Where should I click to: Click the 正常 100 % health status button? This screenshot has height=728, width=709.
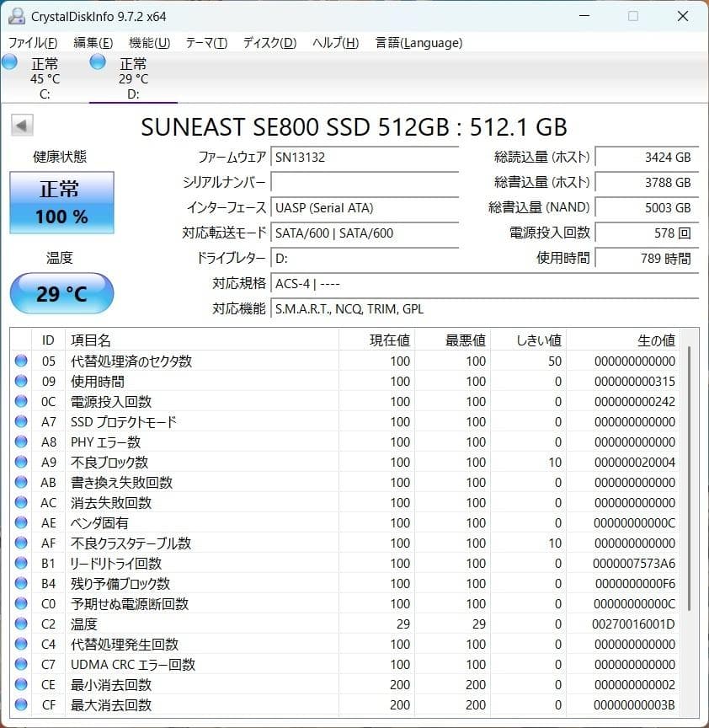[x=61, y=202]
